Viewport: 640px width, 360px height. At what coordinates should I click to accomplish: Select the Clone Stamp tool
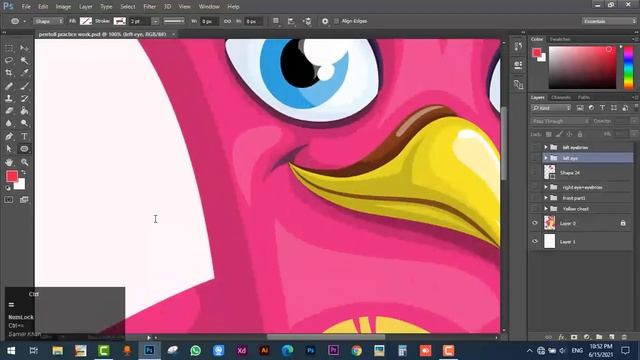(9, 98)
